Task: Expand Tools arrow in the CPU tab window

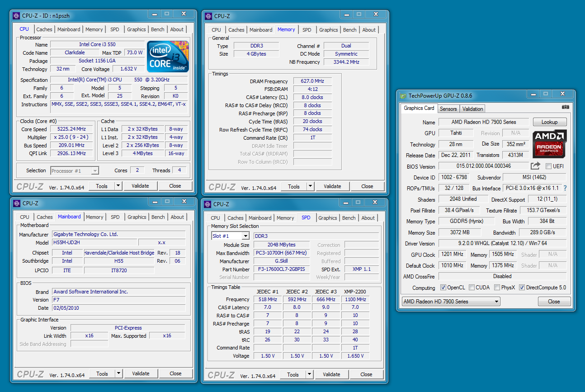Action: click(118, 186)
